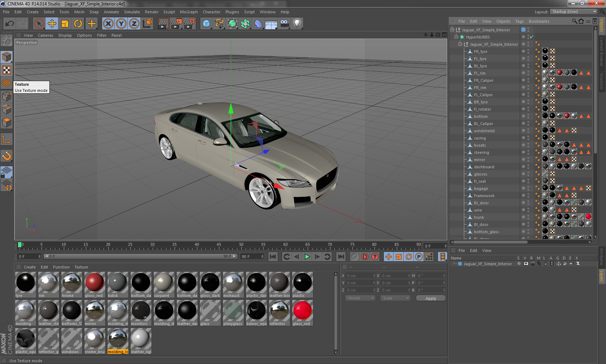The height and width of the screenshot is (364, 606).
Task: Open Edit Render Settings icon
Action: point(190,24)
